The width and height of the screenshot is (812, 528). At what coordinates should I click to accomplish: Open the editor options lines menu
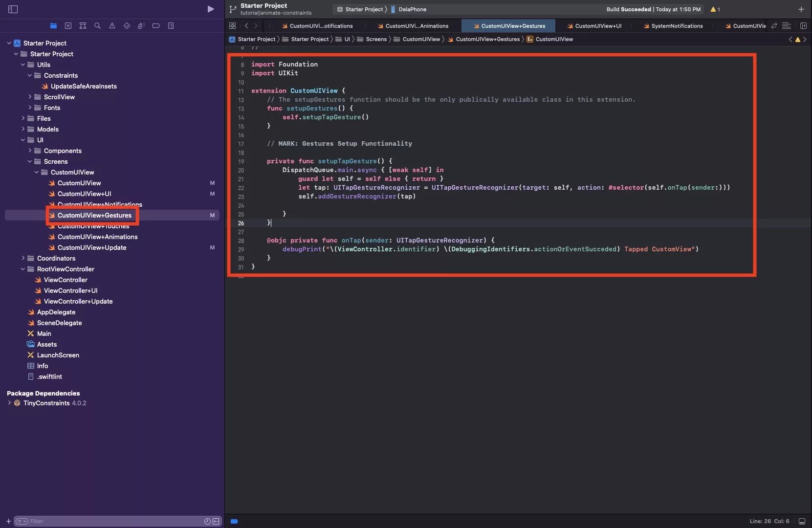coord(787,26)
